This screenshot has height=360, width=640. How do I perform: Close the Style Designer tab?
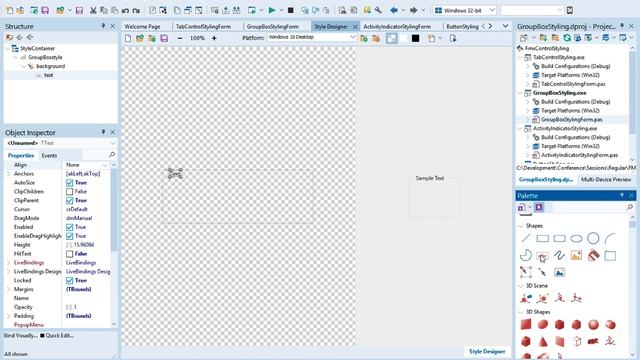coord(355,27)
